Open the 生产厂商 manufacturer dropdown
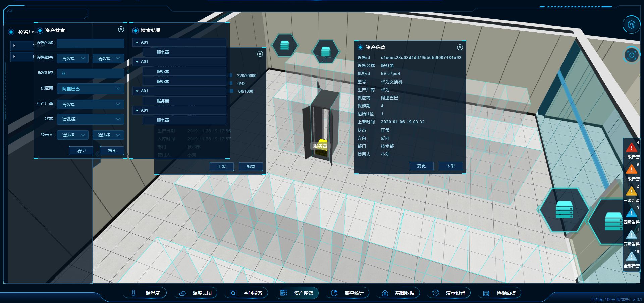Viewport: 644px width, 303px height. (90, 104)
